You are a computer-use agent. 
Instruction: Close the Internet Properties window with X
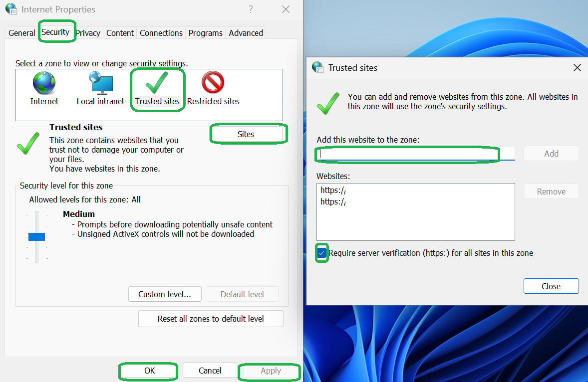pos(286,9)
